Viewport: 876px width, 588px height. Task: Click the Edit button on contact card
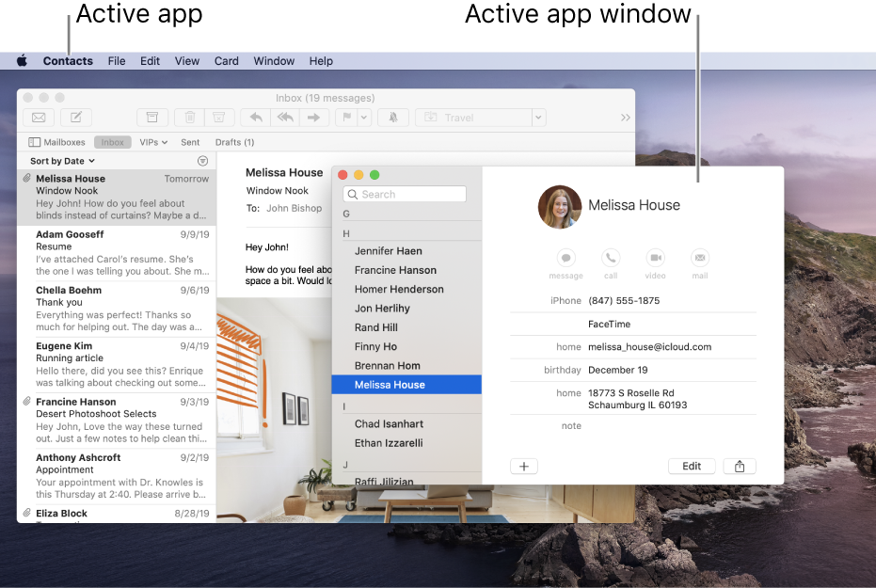692,466
